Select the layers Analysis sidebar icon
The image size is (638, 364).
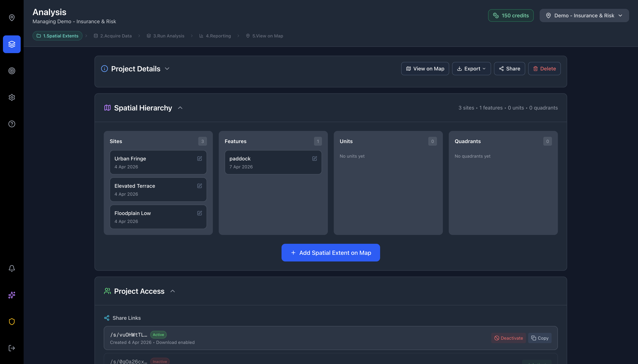pos(12,44)
